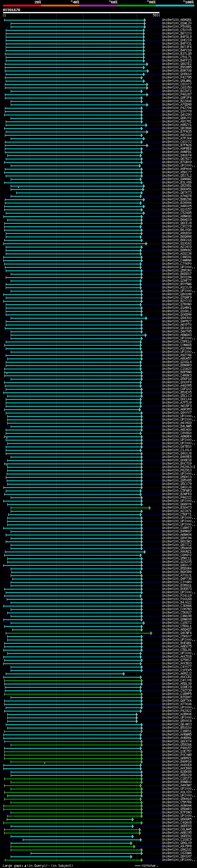Select the UniRef100_P46287 entry
Image resolution: width=197 pixels, height=868 pixels.
176,94
